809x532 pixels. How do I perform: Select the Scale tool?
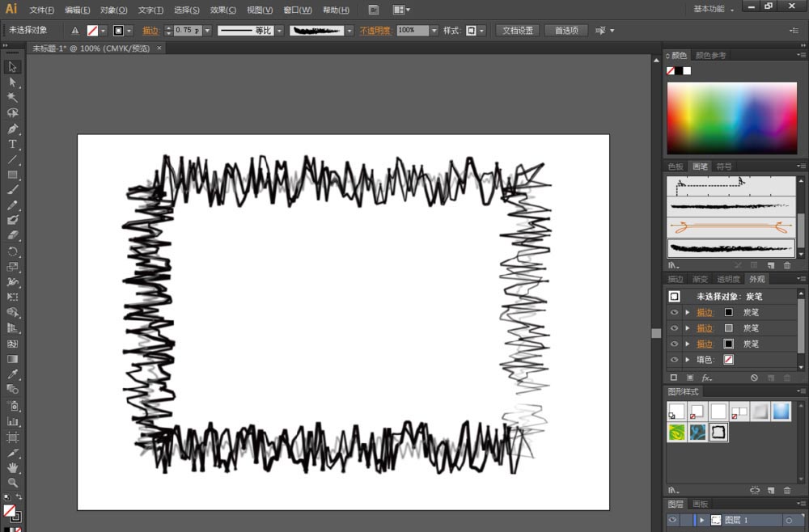[12, 267]
